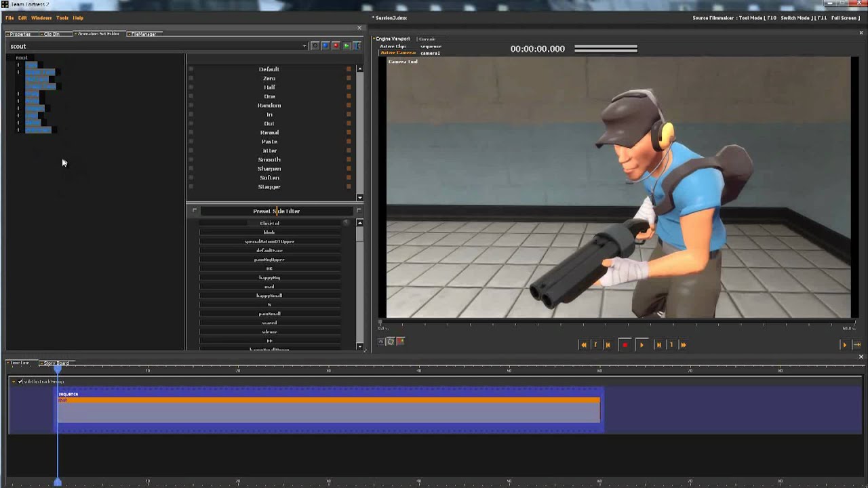Click the scared slider row
This screenshot has width=868, height=488.
(x=269, y=323)
